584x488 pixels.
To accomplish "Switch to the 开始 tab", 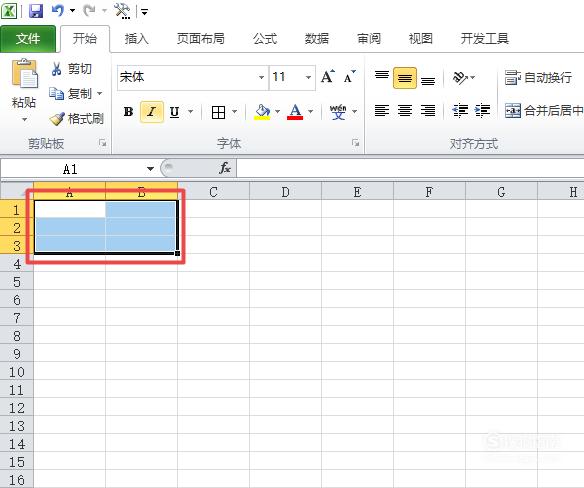I will tap(85, 38).
